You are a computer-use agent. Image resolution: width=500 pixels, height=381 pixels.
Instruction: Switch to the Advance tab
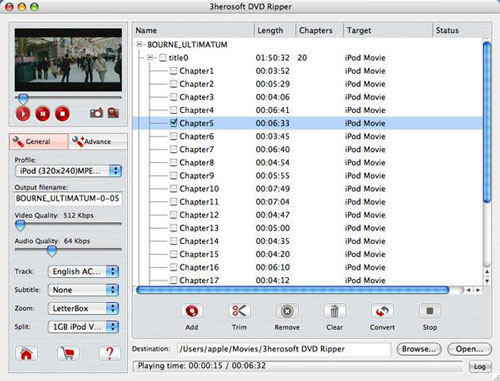[x=98, y=142]
